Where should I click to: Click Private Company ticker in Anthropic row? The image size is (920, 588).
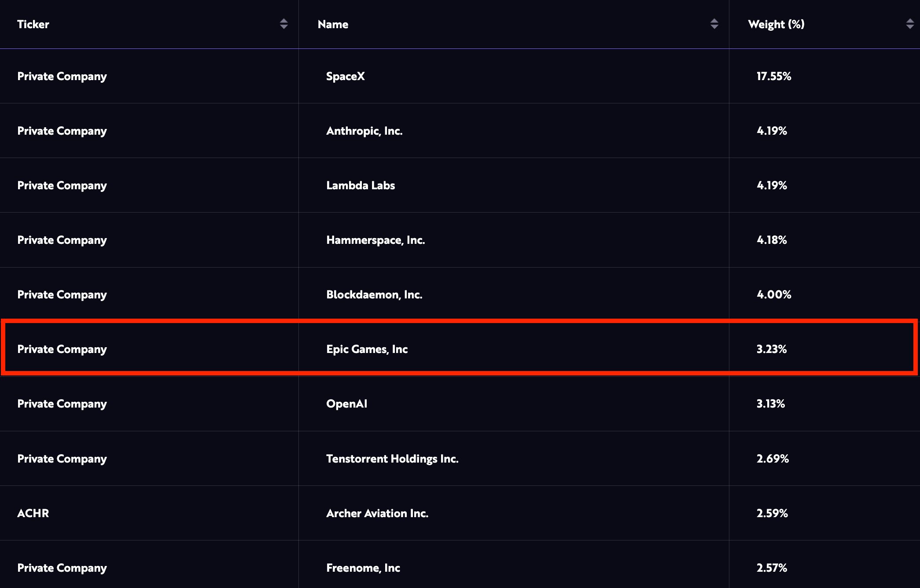pos(62,131)
